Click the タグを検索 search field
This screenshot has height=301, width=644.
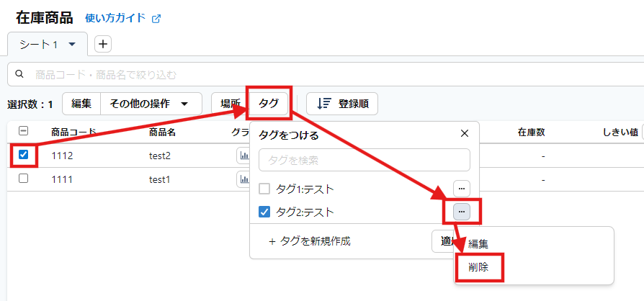coord(364,160)
